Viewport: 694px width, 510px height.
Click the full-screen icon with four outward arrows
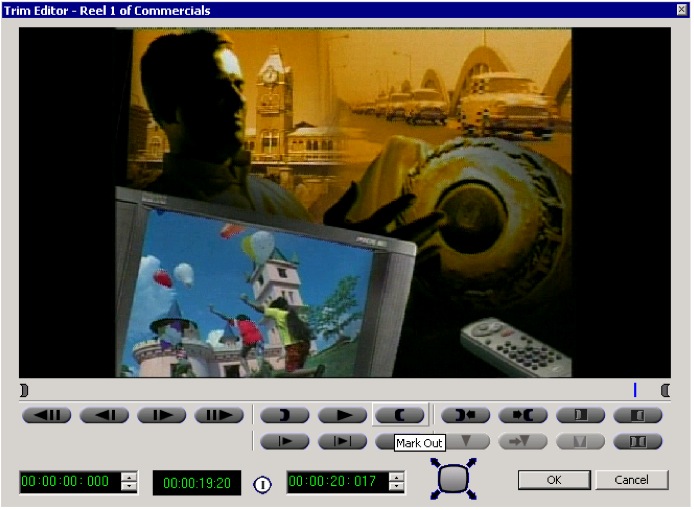(454, 479)
